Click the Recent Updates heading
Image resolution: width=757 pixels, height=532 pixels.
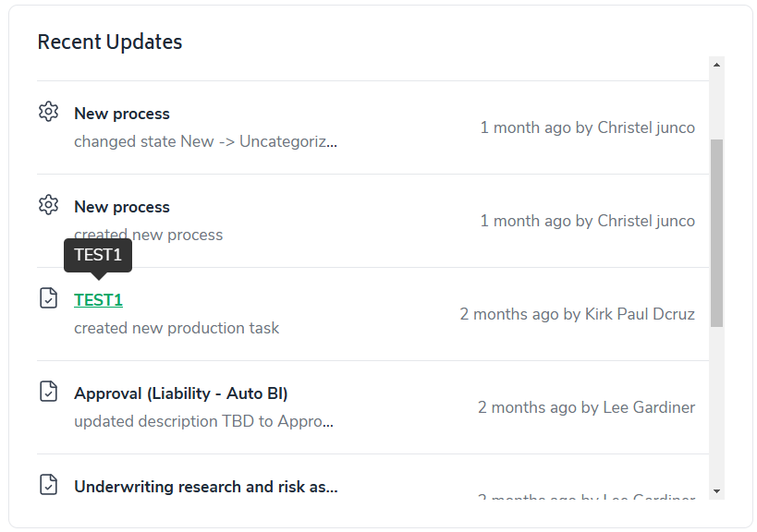[x=110, y=42]
